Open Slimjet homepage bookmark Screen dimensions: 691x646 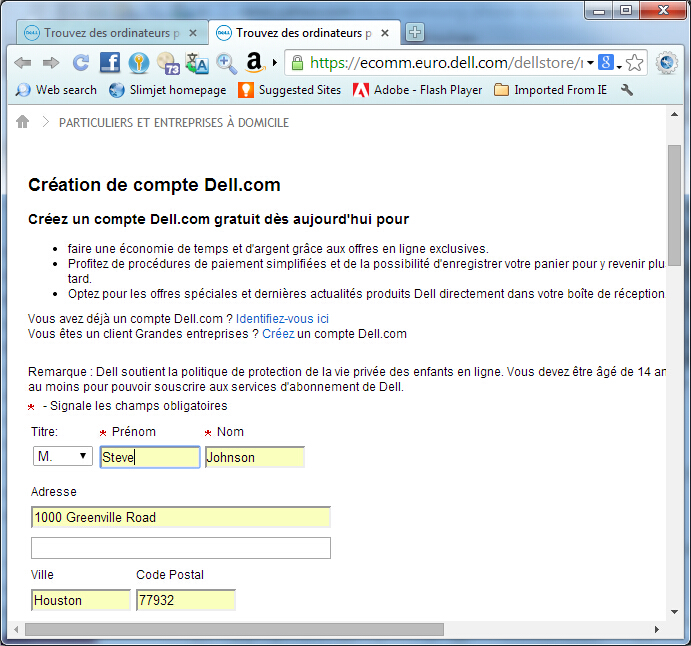(167, 90)
